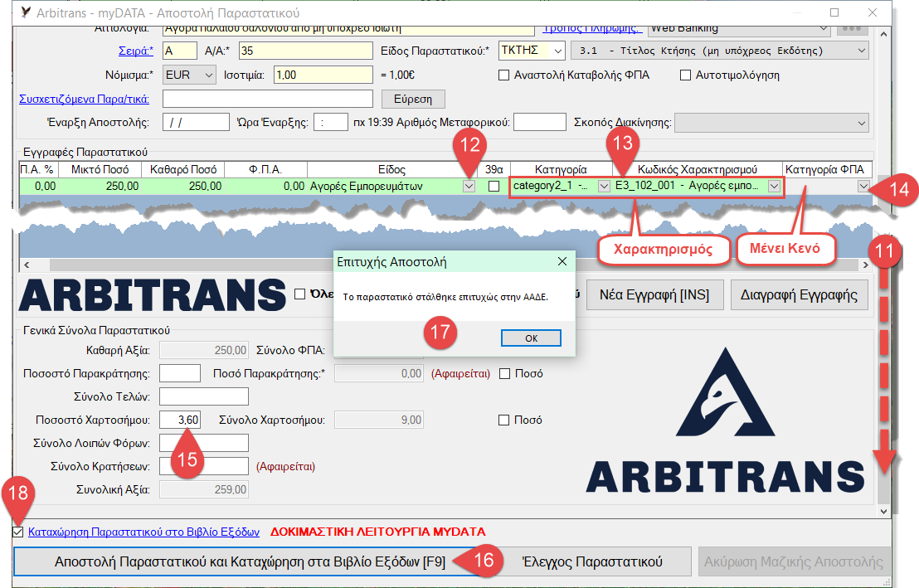The width and height of the screenshot is (919, 588).
Task: Untick Καταχώρηση Παραστατικού στο Βιβλίο Εξόδων checkbox
Action: point(18,532)
